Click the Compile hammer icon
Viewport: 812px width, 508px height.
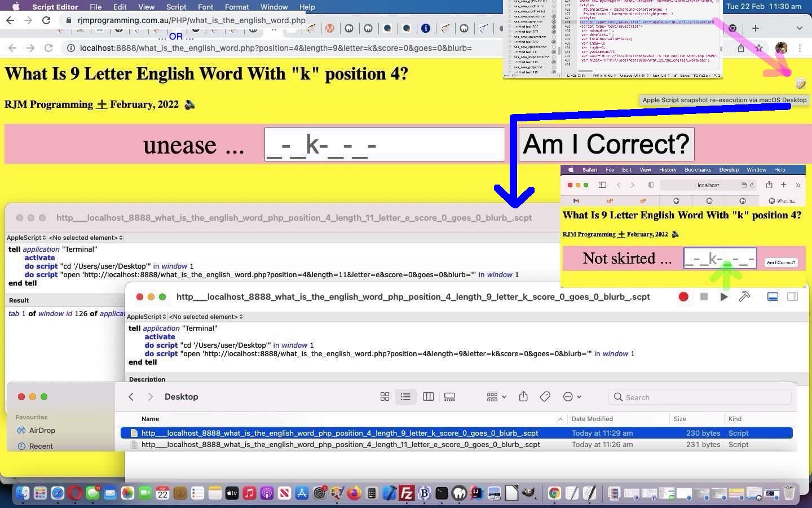(x=744, y=297)
